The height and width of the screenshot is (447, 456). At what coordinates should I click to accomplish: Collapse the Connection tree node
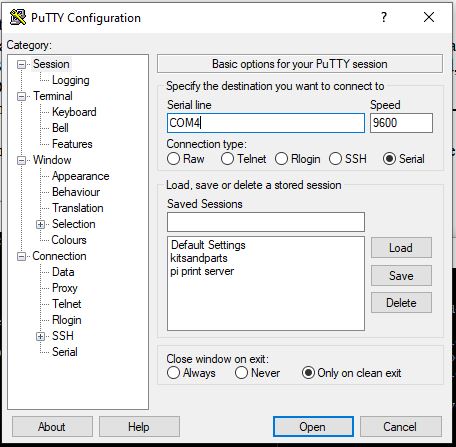click(21, 256)
